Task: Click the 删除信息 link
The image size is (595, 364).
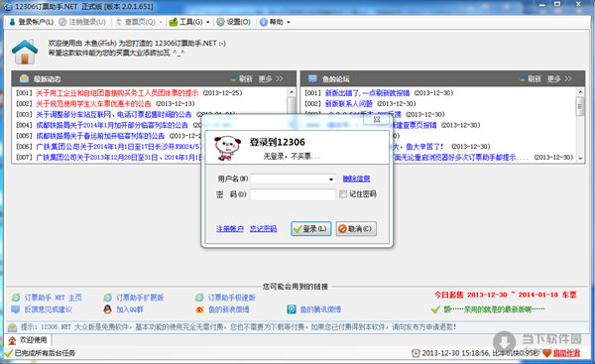Action: [356, 179]
